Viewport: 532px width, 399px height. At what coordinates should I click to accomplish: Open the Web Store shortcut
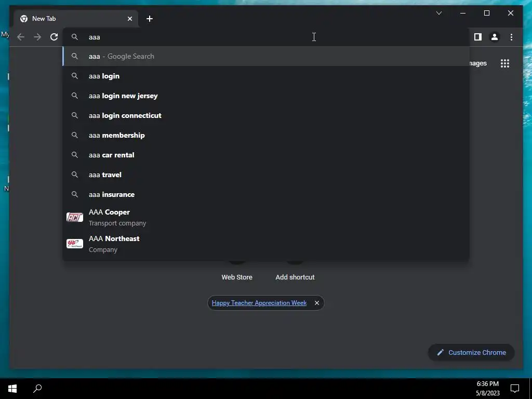click(x=237, y=277)
